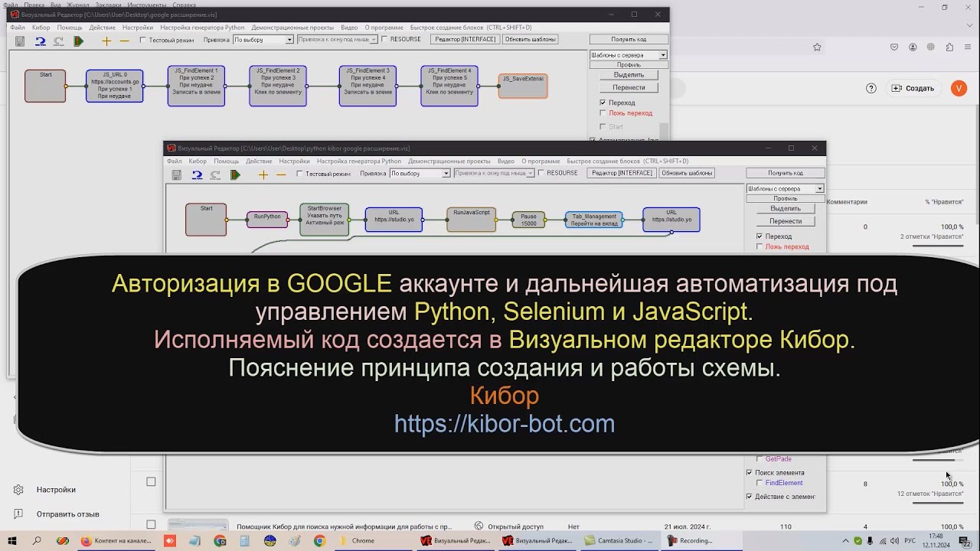This screenshot has height=551, width=980.
Task: Click yellow plus icon in back editor window
Action: pyautogui.click(x=106, y=41)
